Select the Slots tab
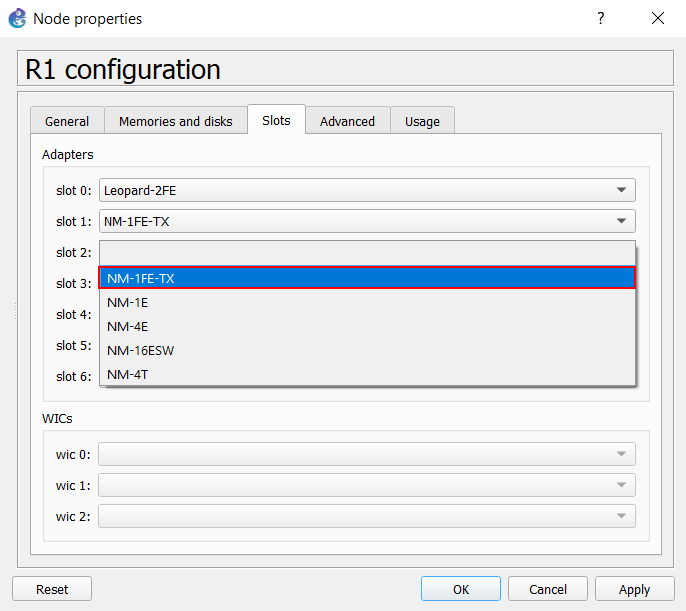Image resolution: width=686 pixels, height=611 pixels. pos(276,120)
